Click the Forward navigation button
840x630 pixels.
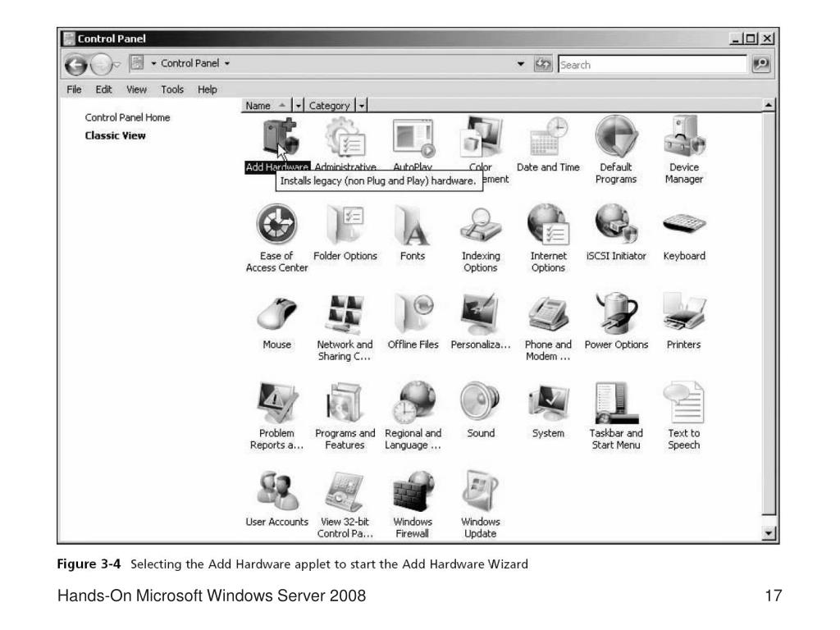click(100, 65)
